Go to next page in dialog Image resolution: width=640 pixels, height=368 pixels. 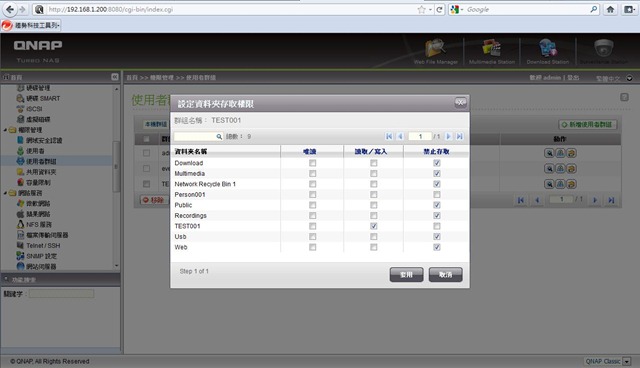(x=448, y=136)
